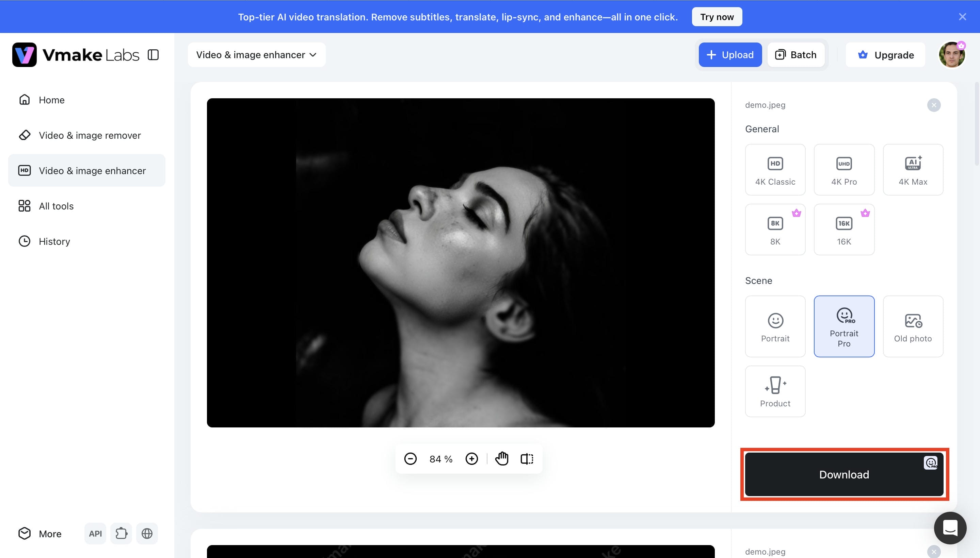Select the Old photo scene mode

pos(913,326)
